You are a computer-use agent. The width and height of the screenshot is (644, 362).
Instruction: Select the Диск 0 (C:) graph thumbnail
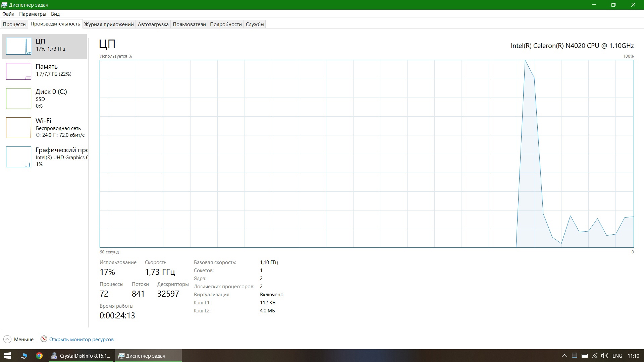(18, 99)
